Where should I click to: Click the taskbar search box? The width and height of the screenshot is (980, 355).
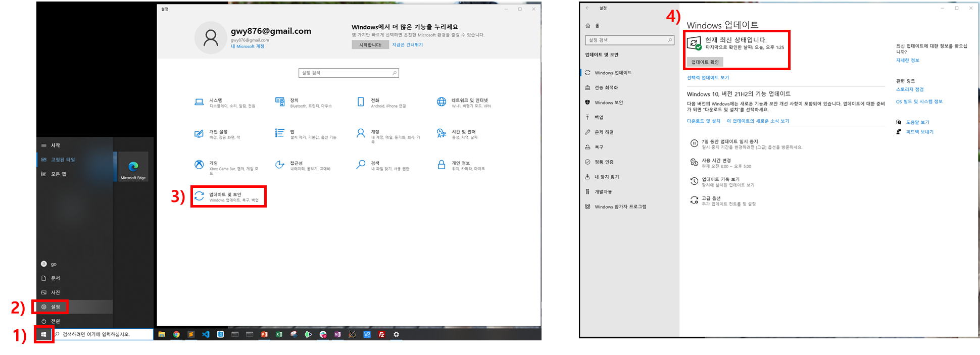104,334
